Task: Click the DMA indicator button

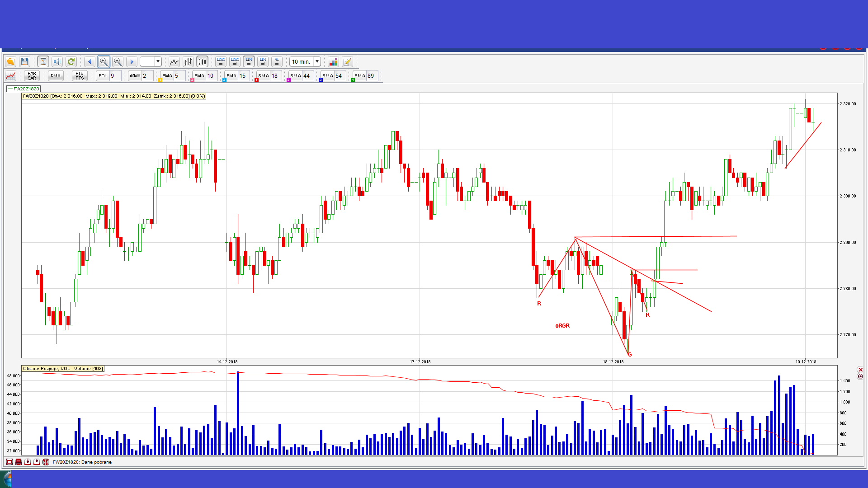Action: tap(56, 75)
